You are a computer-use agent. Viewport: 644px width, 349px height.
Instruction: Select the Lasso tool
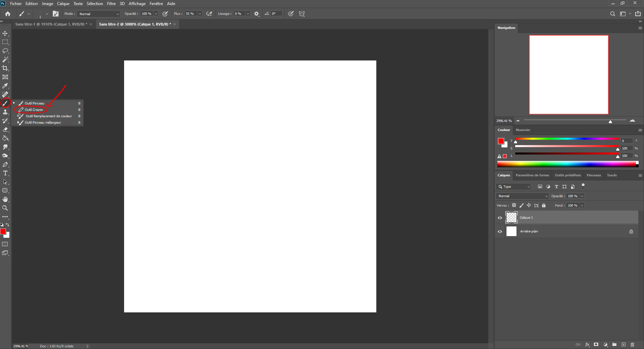pyautogui.click(x=5, y=51)
